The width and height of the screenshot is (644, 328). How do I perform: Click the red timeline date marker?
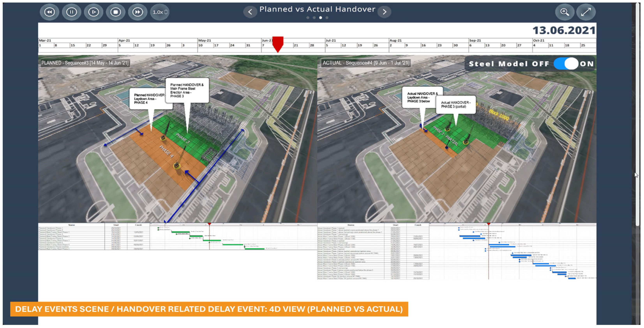(x=278, y=43)
